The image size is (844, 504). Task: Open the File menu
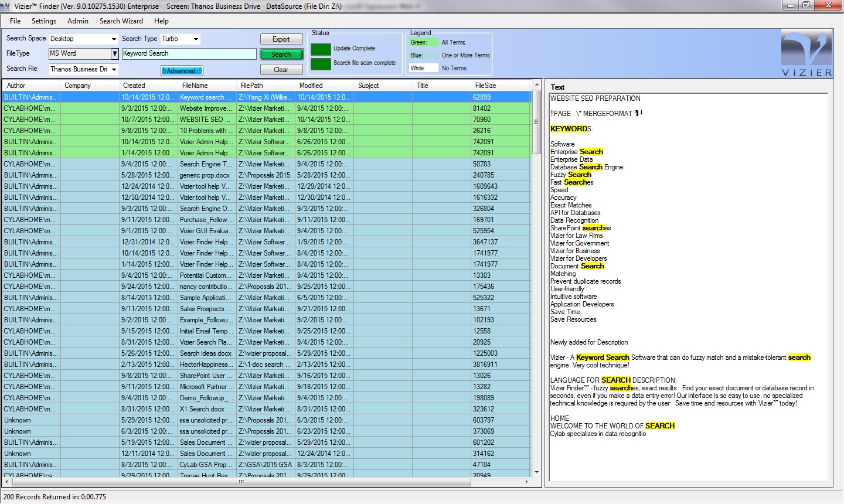(15, 21)
